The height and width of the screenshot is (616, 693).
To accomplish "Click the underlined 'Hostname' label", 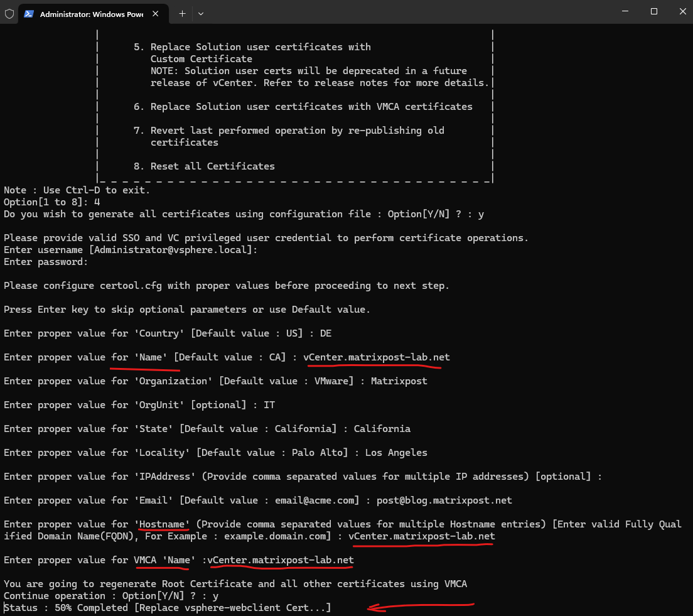I will tap(162, 524).
